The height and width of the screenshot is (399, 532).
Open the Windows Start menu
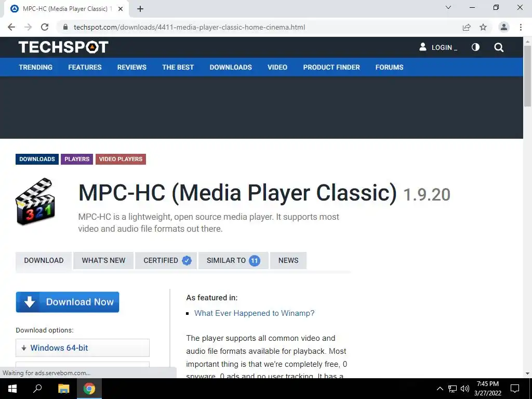(x=12, y=389)
